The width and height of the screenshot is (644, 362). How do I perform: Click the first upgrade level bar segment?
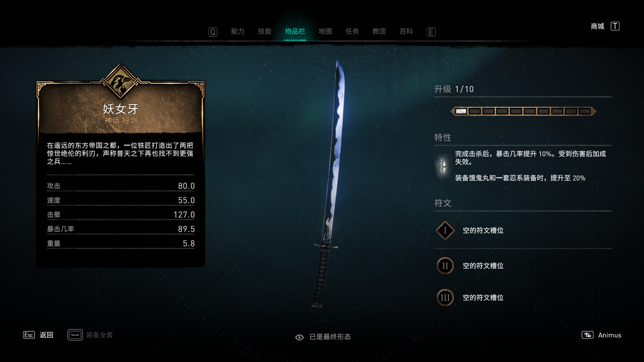[461, 111]
